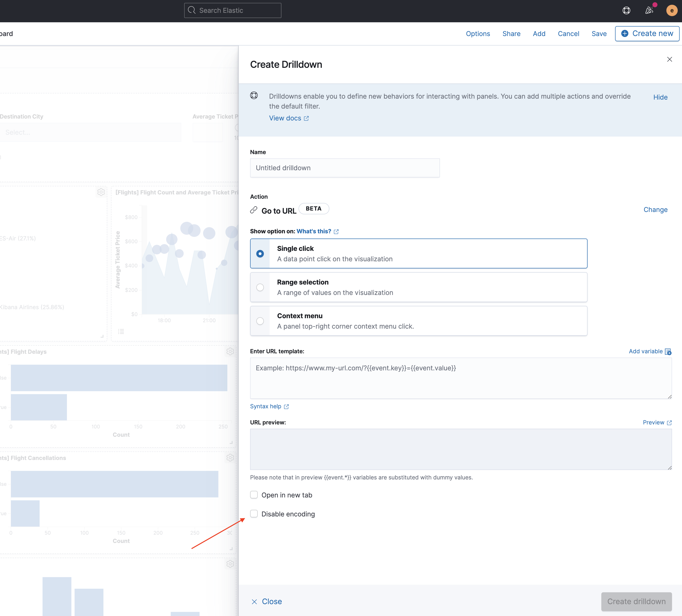Check the Disable encoding checkbox

(254, 514)
